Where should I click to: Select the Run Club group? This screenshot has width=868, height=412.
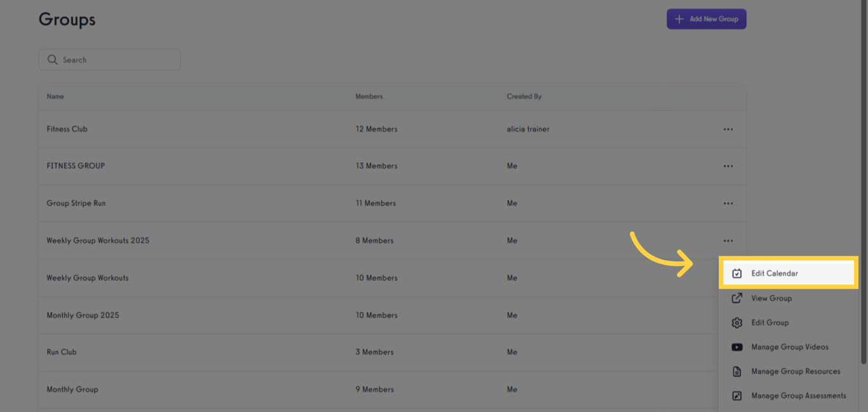coord(61,352)
